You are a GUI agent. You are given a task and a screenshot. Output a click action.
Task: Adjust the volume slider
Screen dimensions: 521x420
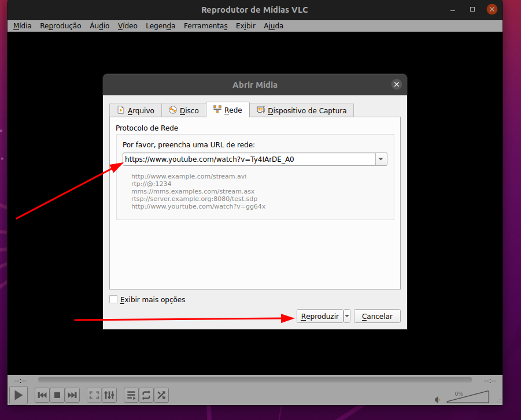(x=469, y=398)
